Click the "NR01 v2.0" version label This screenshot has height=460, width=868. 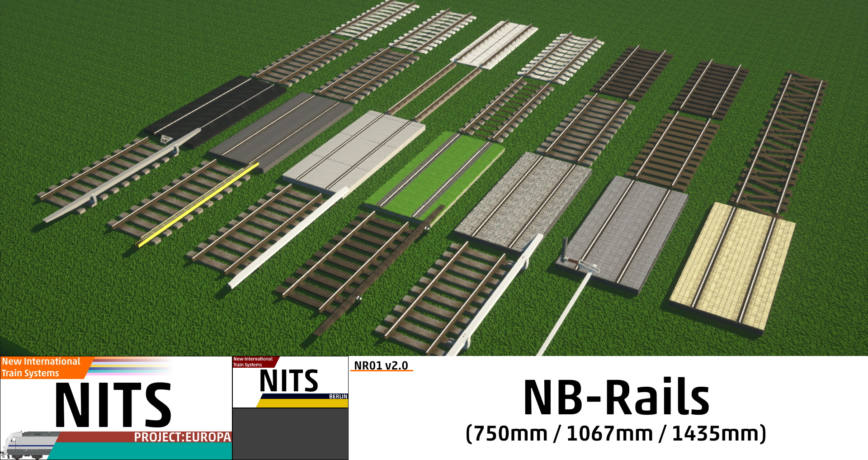click(x=381, y=365)
